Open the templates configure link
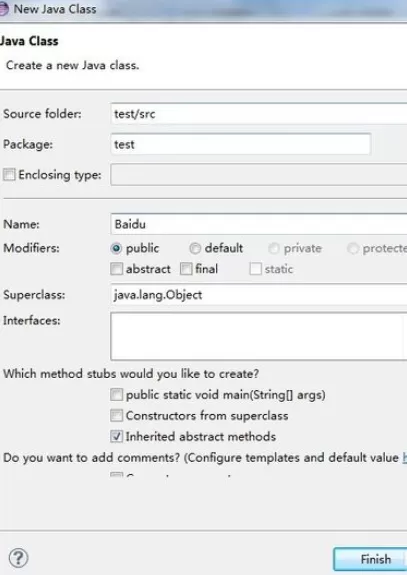 (404, 457)
